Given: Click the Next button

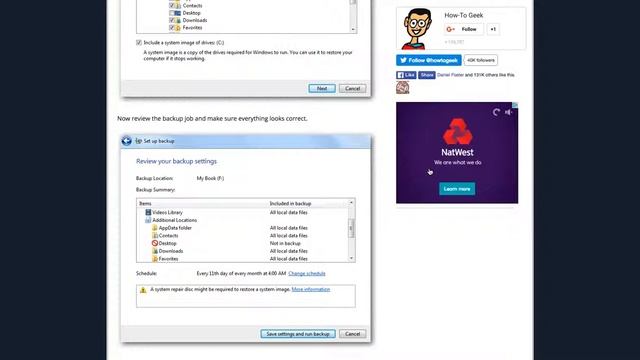Looking at the screenshot, I should (x=322, y=89).
